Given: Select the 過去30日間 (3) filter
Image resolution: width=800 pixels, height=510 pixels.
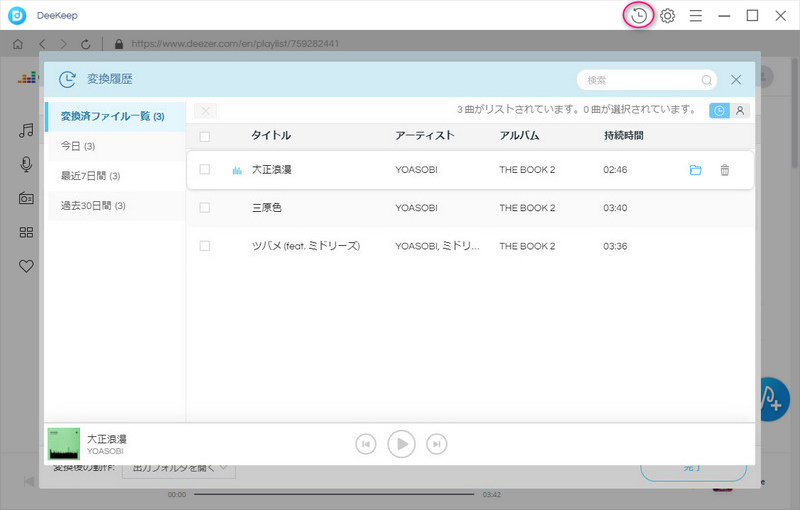Looking at the screenshot, I should click(x=116, y=206).
